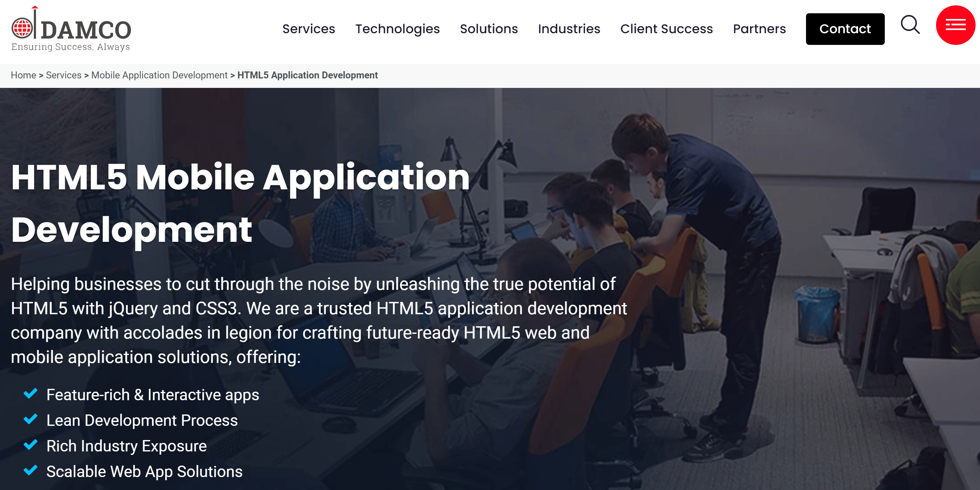
Task: Open the red hamburger menu button
Action: click(x=955, y=25)
